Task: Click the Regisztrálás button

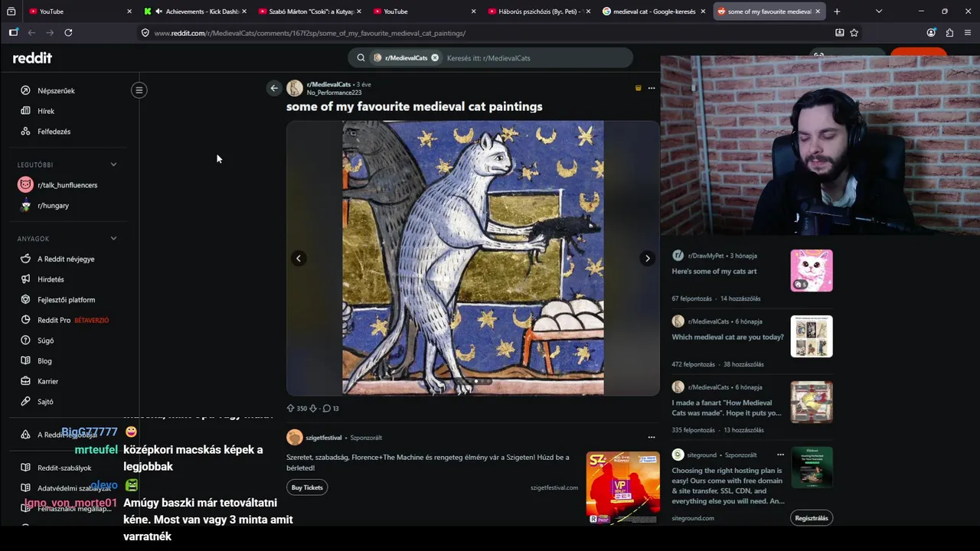Action: [x=812, y=518]
